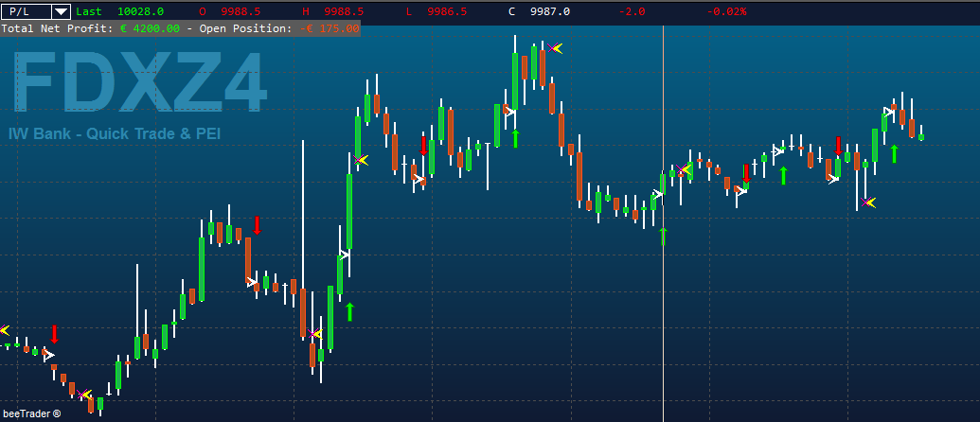Click the Open Position -€ 175.00 amount

(330, 28)
